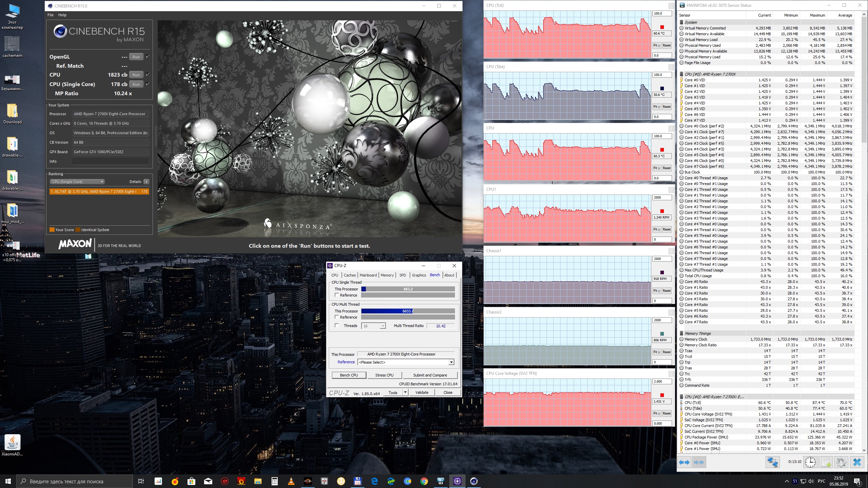
Task: Tick the Threads checkbox in CPU-Z
Action: pyautogui.click(x=337, y=326)
